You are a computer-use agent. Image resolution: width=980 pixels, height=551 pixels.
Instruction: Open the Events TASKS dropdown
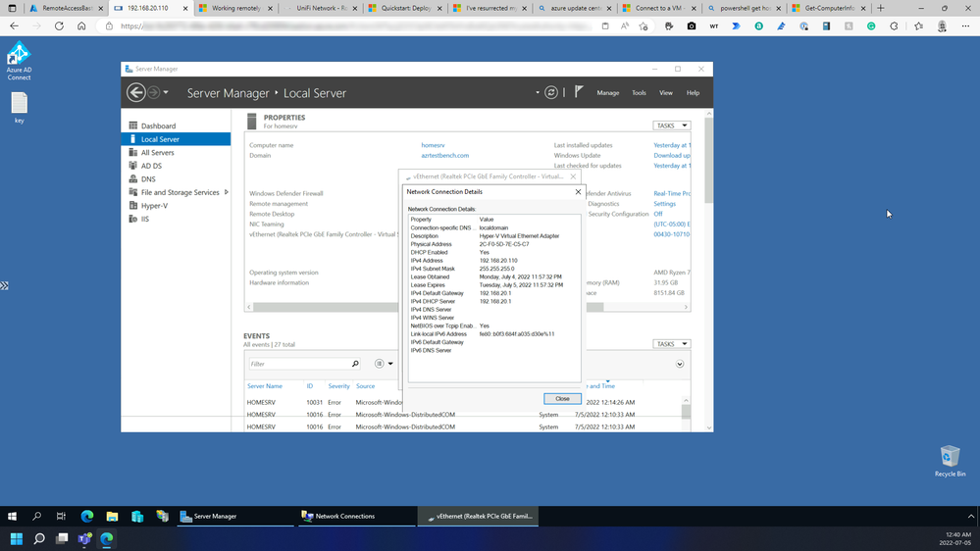coord(671,343)
